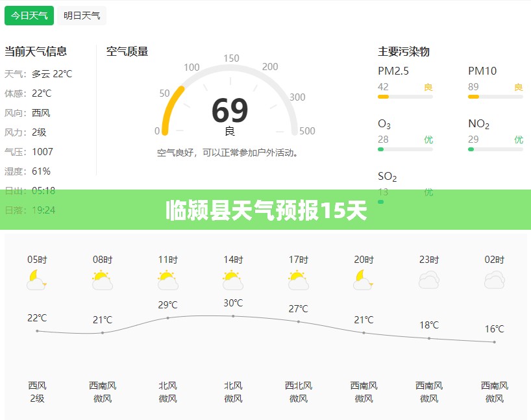Click the NO2 value 29
The image size is (531, 420).
click(x=473, y=140)
